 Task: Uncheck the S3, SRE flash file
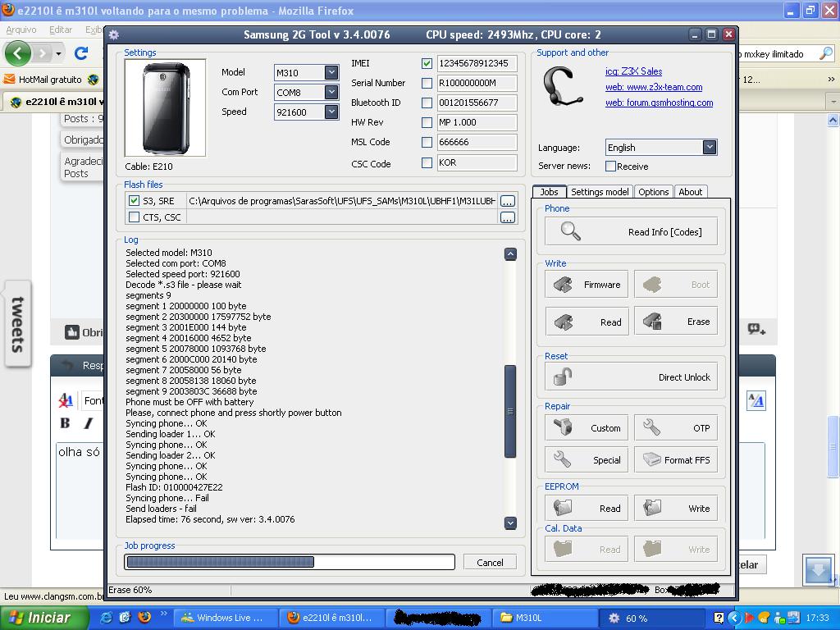[134, 201]
